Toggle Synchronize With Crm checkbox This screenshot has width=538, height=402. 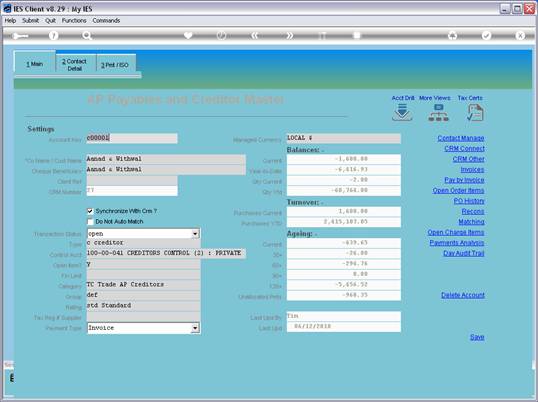tap(90, 211)
